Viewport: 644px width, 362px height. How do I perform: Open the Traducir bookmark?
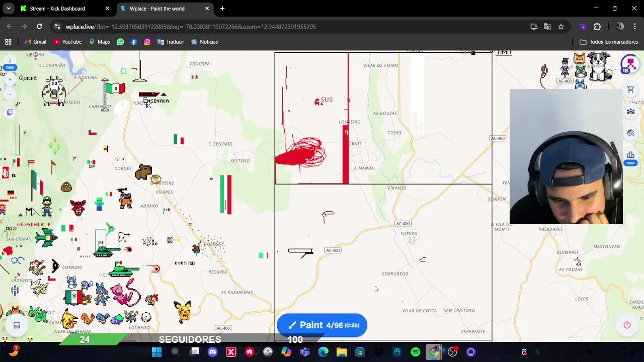pyautogui.click(x=171, y=42)
